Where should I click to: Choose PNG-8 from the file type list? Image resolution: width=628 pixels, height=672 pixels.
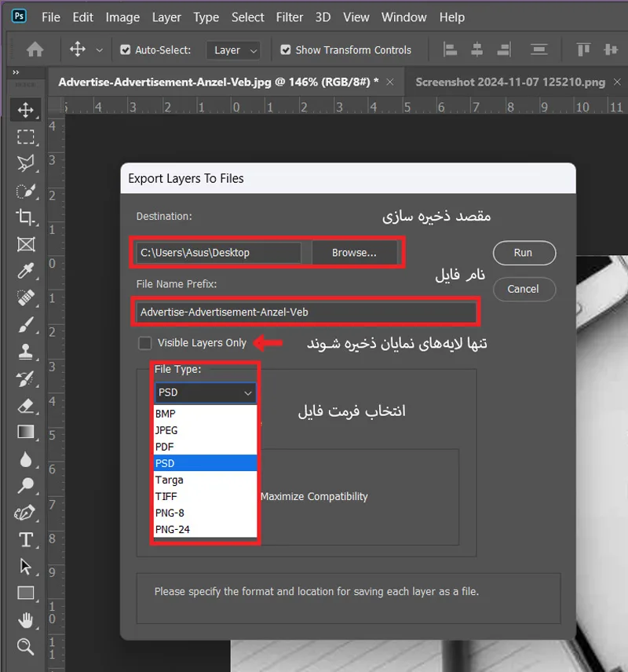pyautogui.click(x=206, y=513)
